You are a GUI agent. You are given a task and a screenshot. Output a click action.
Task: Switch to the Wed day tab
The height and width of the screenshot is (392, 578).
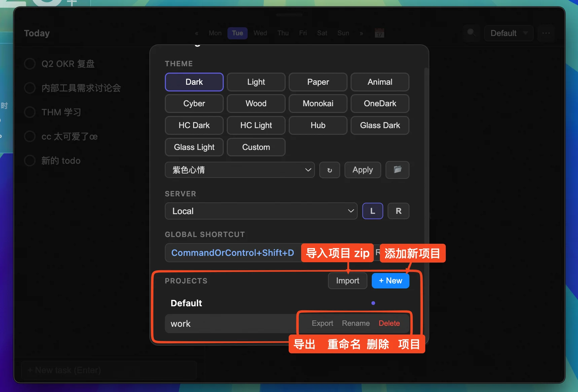pos(260,33)
